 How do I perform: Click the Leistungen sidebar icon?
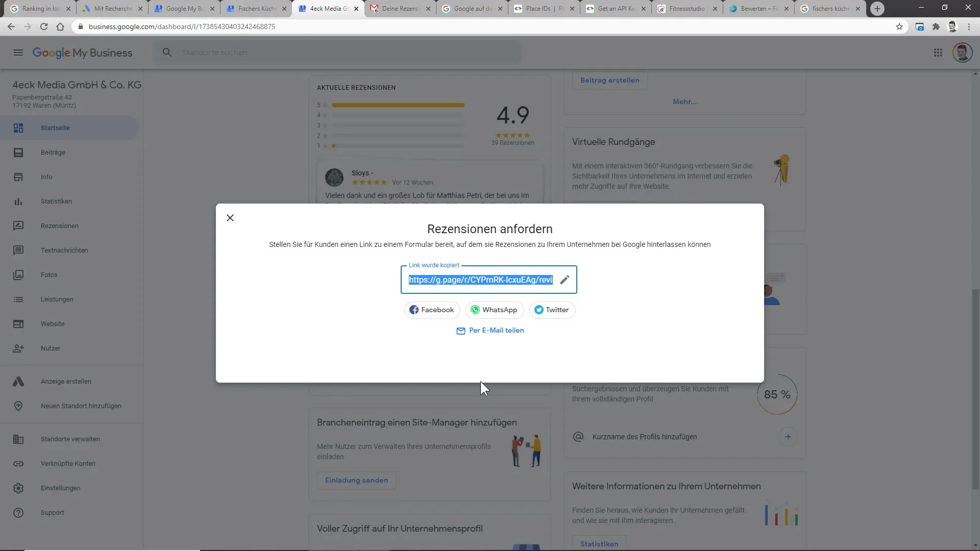18,299
